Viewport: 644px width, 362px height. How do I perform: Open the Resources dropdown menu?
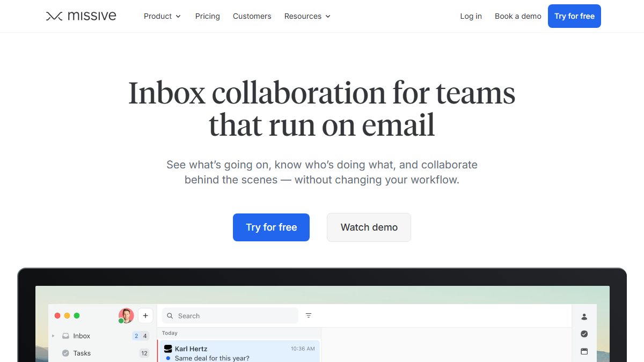[x=307, y=16]
